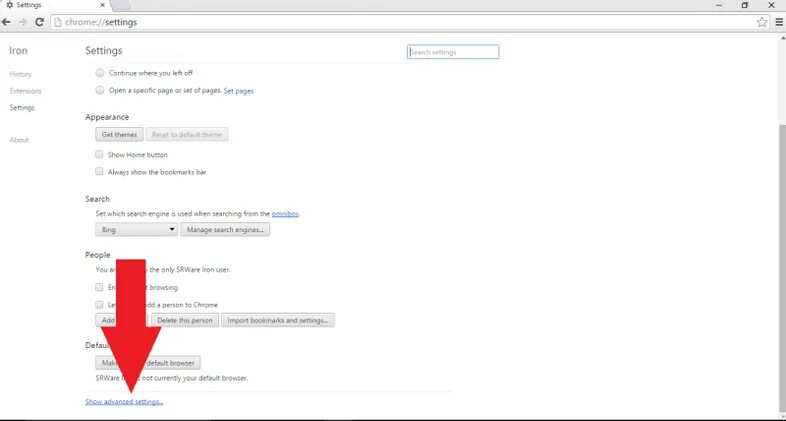Expand the Bing search engine dropdown
Viewport: 786px width, 421px height.
pos(136,230)
